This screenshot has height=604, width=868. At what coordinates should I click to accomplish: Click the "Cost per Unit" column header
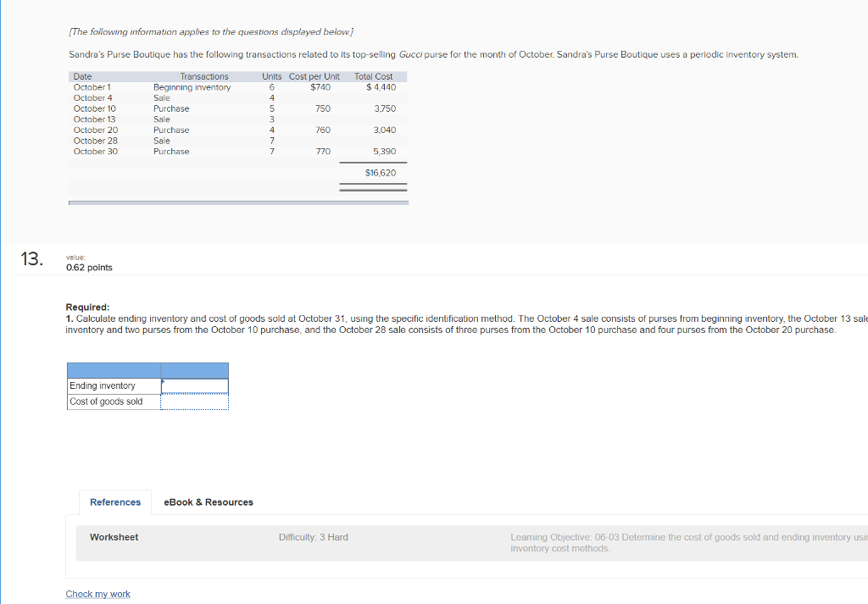pyautogui.click(x=314, y=76)
